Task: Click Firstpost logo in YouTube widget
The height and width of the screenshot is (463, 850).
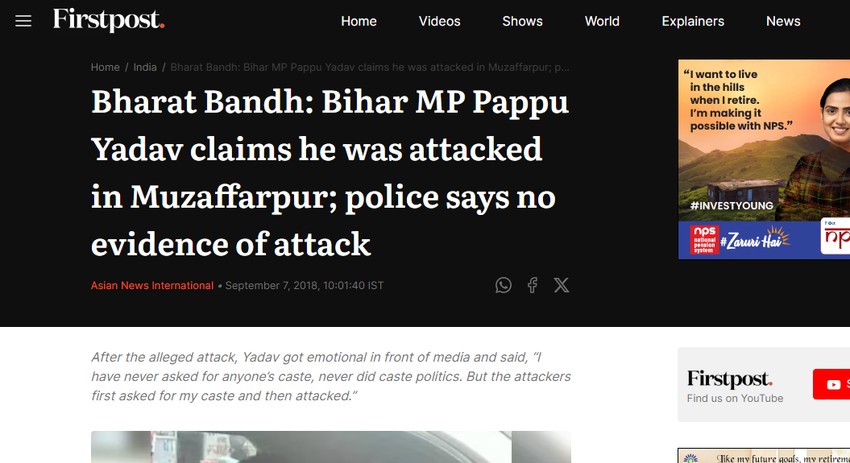Action: click(729, 378)
